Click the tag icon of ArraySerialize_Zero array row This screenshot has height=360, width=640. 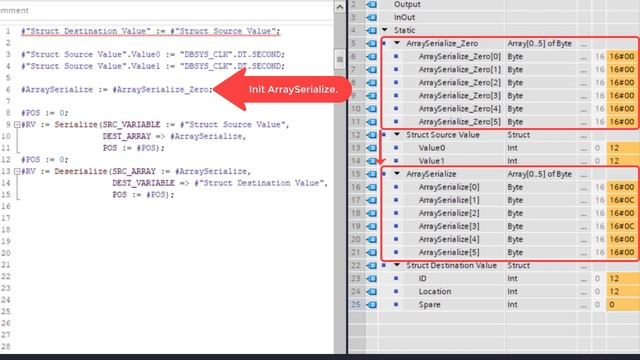(x=371, y=44)
